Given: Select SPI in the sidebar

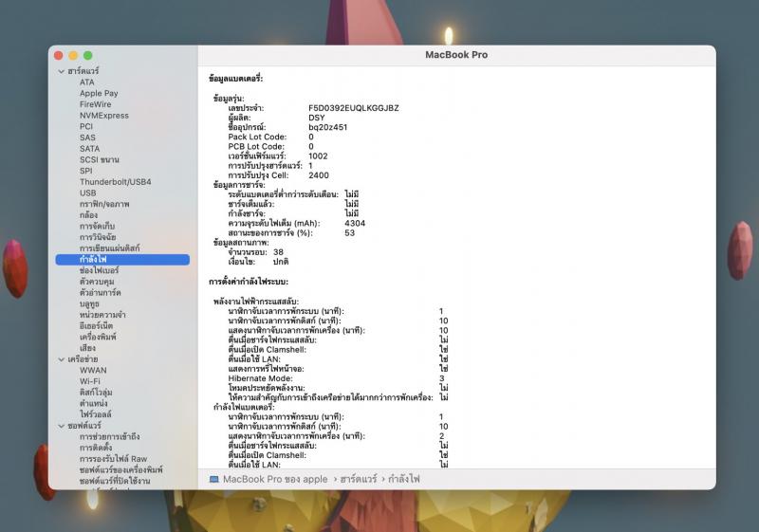Looking at the screenshot, I should [x=85, y=171].
